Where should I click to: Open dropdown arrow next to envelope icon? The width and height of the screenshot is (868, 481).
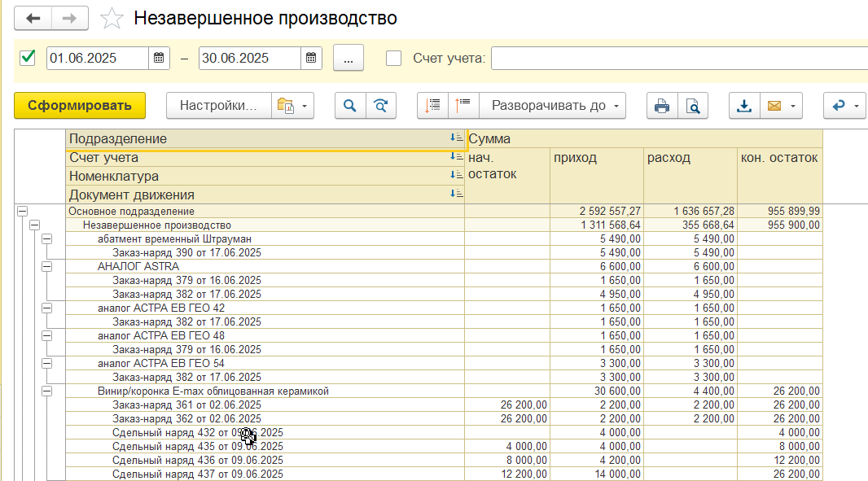pyautogui.click(x=793, y=106)
